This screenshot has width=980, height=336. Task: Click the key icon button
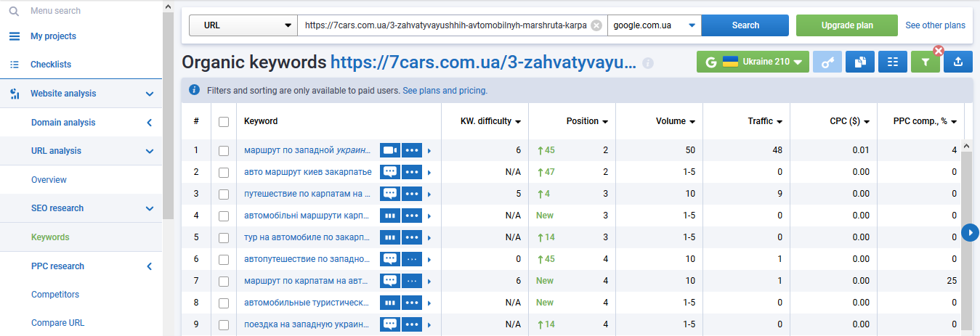click(x=827, y=62)
